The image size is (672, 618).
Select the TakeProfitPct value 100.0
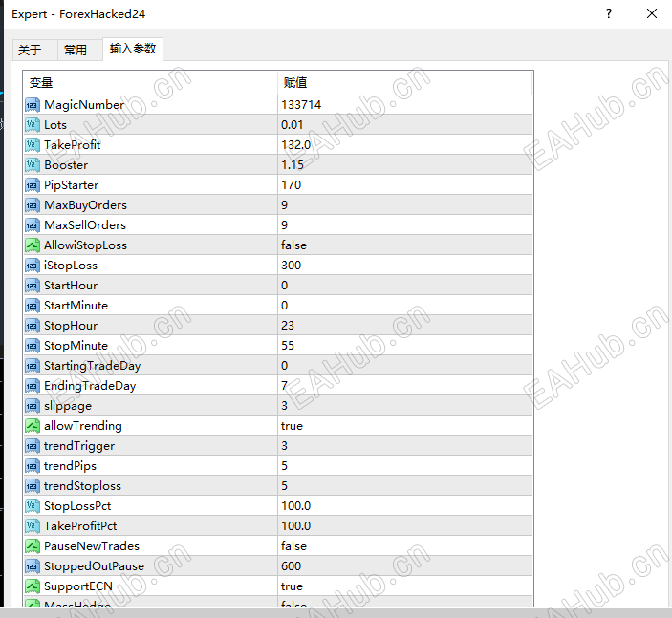[x=295, y=526]
